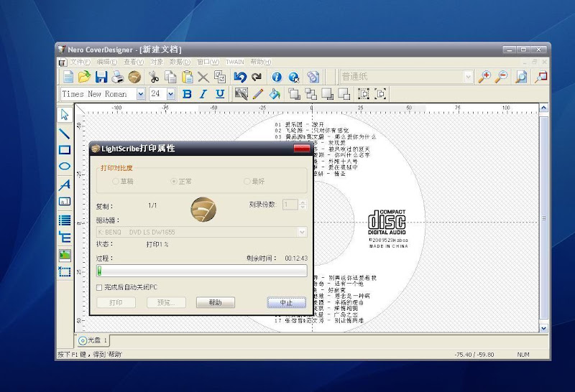Select the 最好 contrast radio button
The image size is (575, 392).
click(x=247, y=182)
